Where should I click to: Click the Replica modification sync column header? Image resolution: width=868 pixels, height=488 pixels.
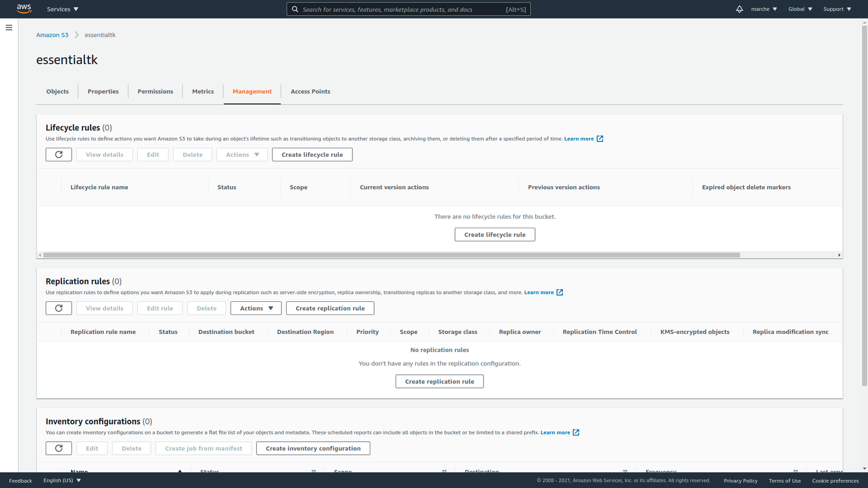tap(790, 332)
